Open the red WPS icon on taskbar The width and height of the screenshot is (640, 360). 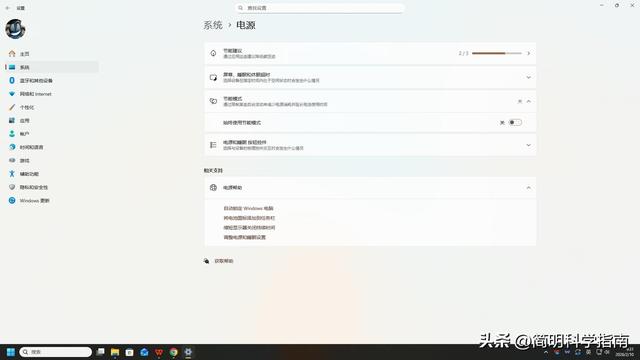(x=159, y=352)
